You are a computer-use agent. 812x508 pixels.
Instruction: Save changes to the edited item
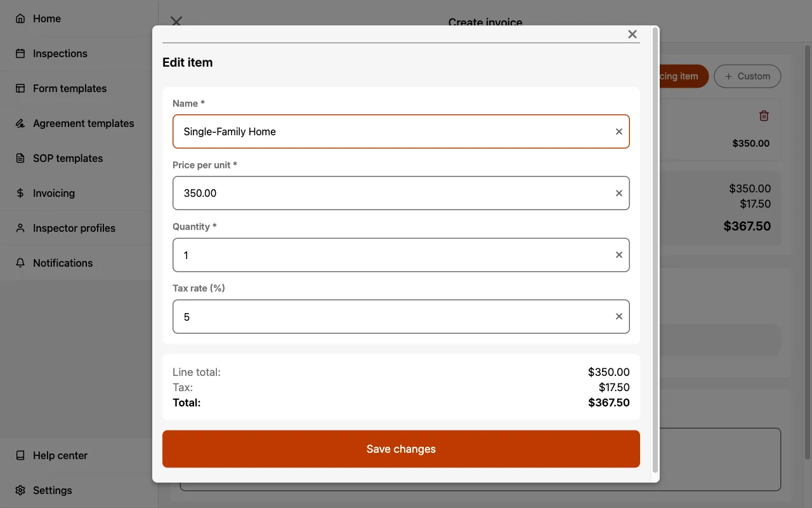(x=401, y=449)
